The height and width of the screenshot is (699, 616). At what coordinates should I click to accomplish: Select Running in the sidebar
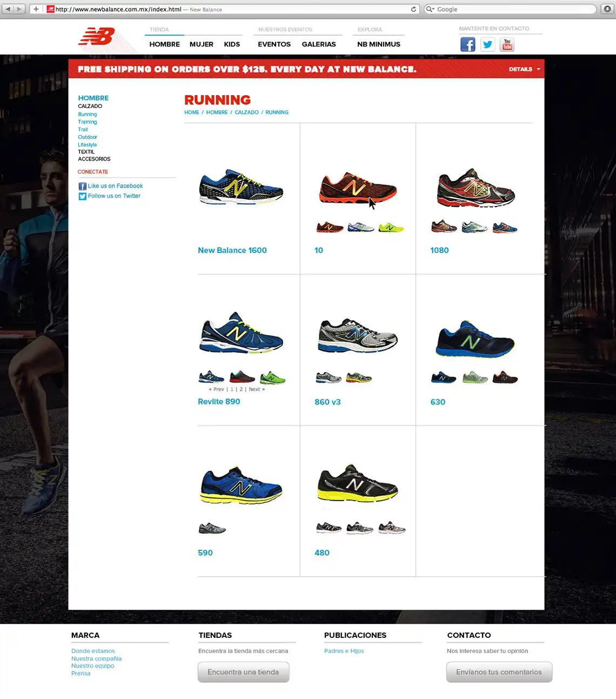[88, 115]
